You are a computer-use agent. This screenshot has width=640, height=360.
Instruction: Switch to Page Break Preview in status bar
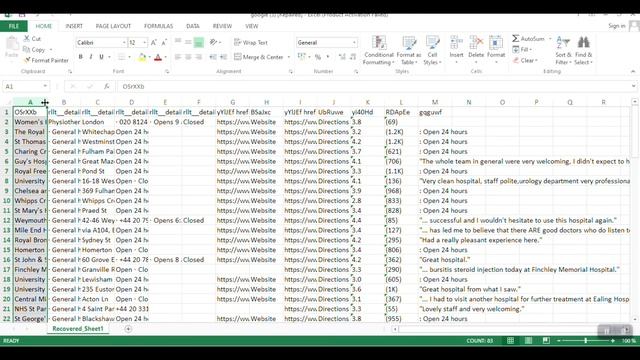[546, 340]
